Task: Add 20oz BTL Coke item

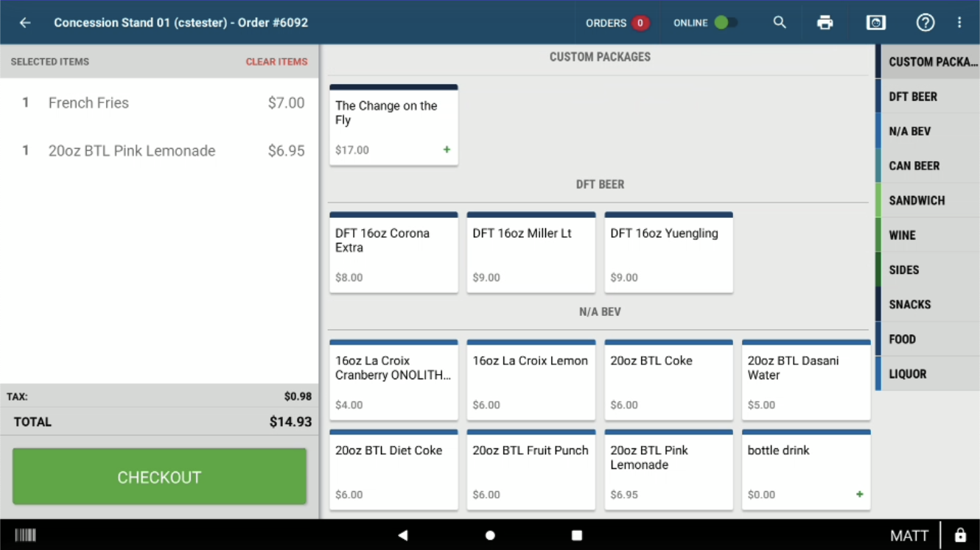Action: point(669,380)
